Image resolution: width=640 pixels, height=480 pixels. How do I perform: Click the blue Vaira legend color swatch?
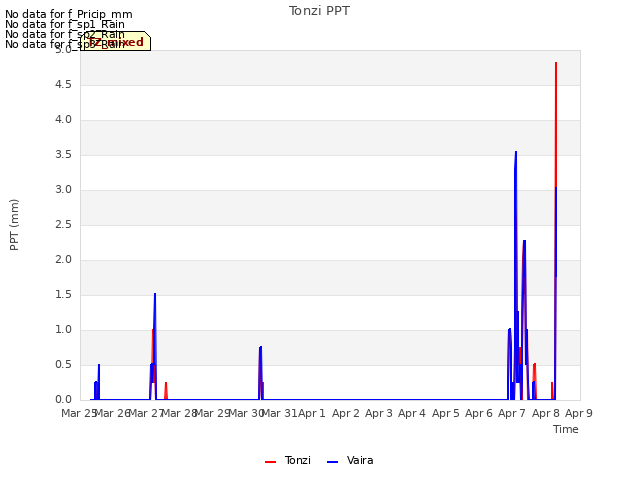pyautogui.click(x=333, y=462)
